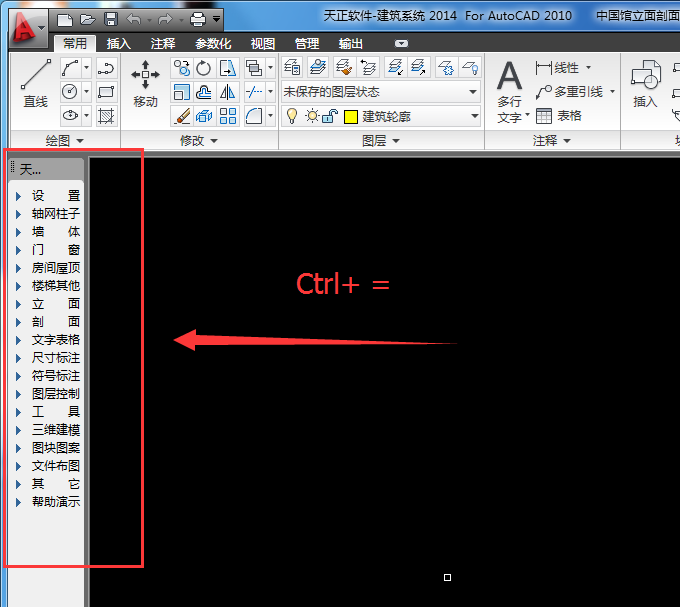Click the Layer Isolate icon
This screenshot has height=607, width=680.
point(395,67)
